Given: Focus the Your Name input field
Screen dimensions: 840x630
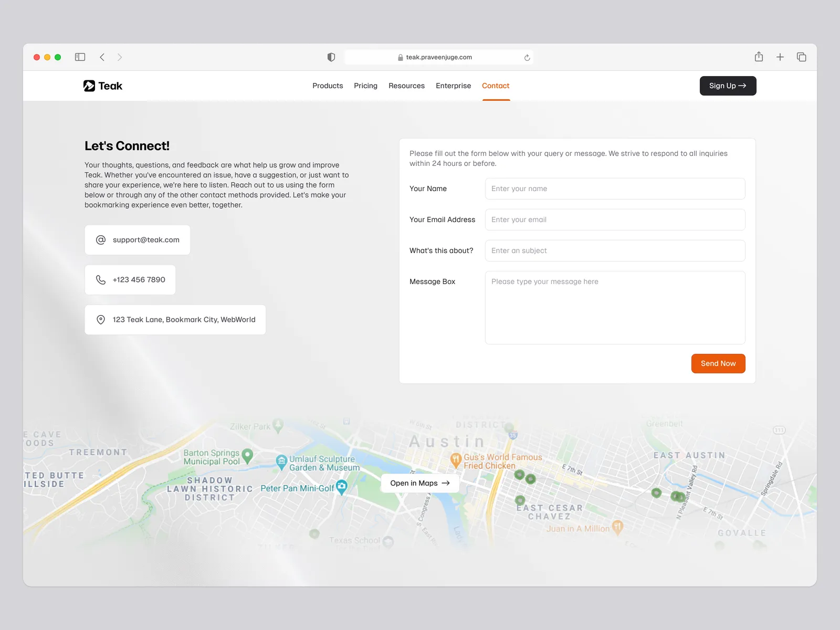Looking at the screenshot, I should coord(615,188).
